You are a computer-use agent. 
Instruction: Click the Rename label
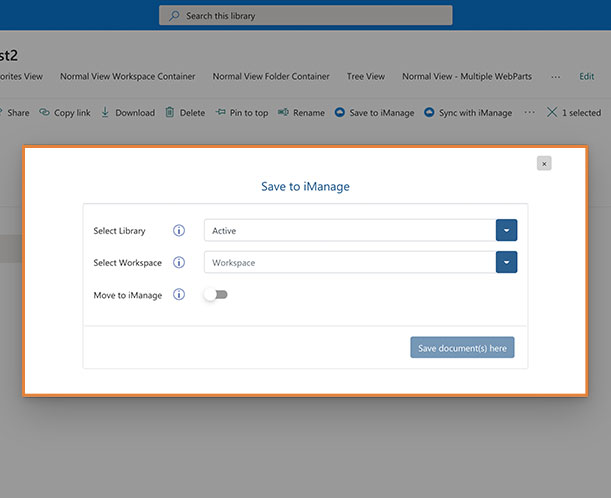(x=309, y=113)
